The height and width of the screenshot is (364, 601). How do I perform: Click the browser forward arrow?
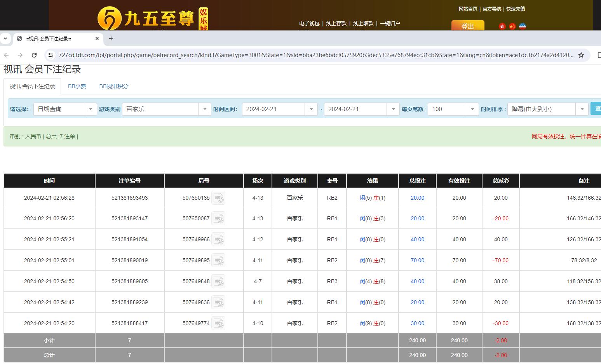20,55
